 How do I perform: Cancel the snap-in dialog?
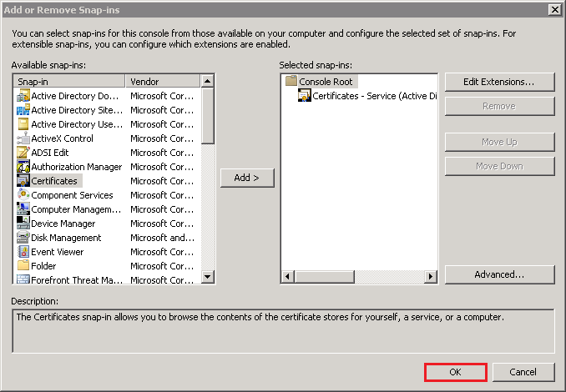523,372
